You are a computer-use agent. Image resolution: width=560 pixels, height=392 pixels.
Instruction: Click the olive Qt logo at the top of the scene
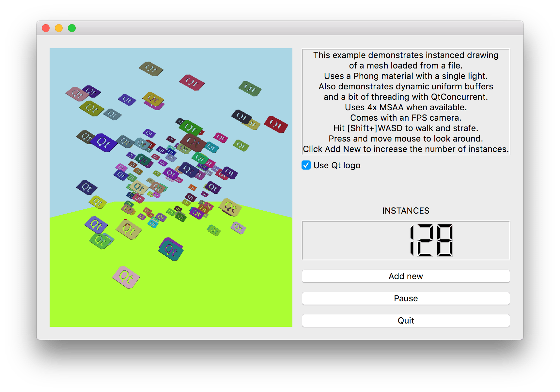[x=151, y=68]
